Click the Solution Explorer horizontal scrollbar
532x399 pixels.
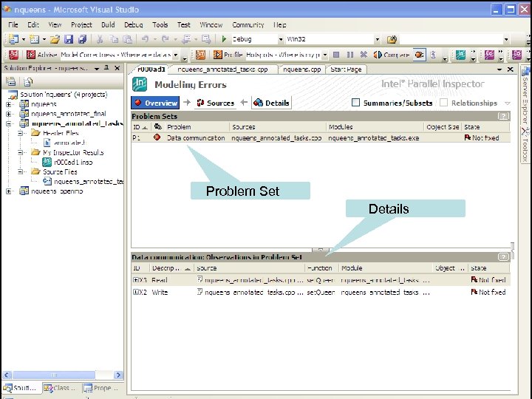54,375
